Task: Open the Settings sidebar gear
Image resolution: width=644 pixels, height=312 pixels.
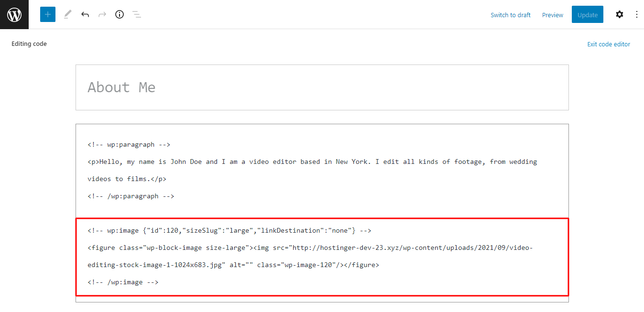Action: point(619,14)
